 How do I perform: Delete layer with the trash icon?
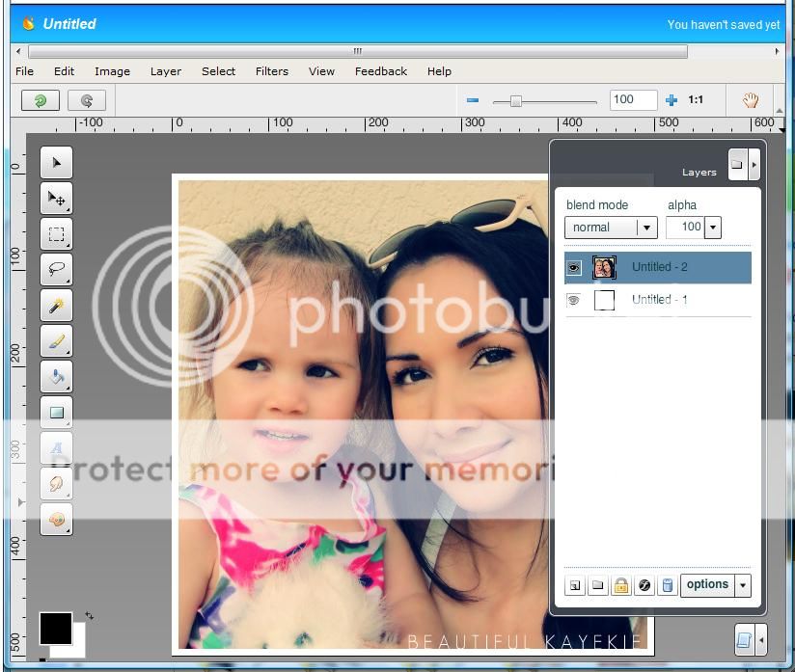[x=667, y=585]
